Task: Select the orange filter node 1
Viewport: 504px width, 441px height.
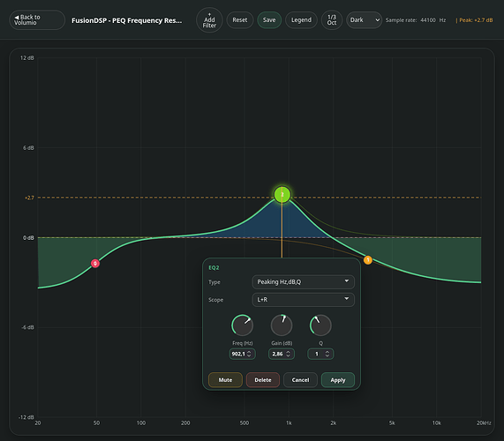Action: (x=368, y=260)
